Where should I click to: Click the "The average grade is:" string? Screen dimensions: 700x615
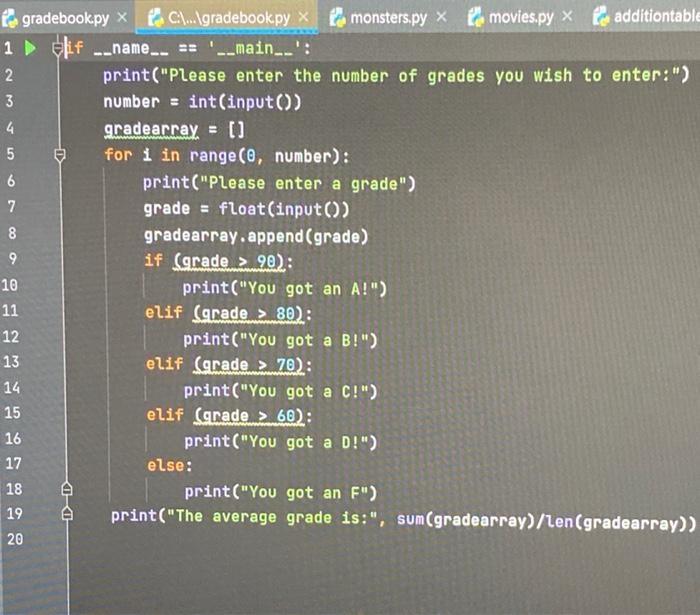[x=272, y=517]
